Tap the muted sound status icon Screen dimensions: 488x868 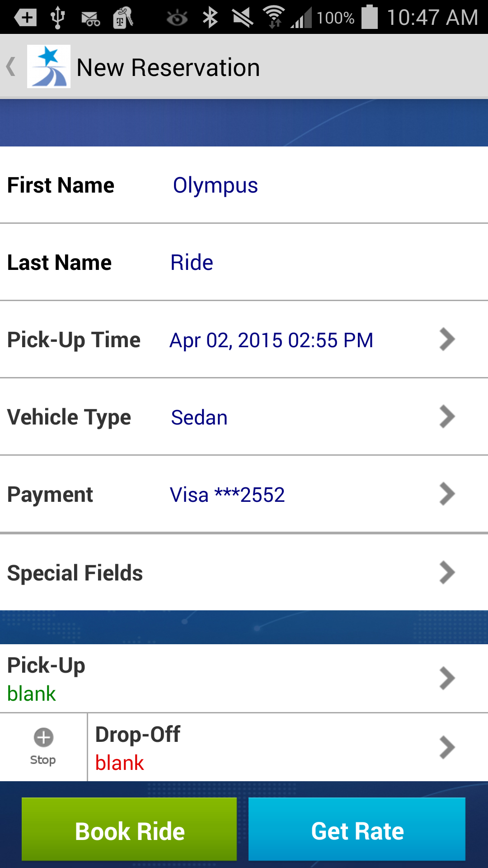(243, 18)
